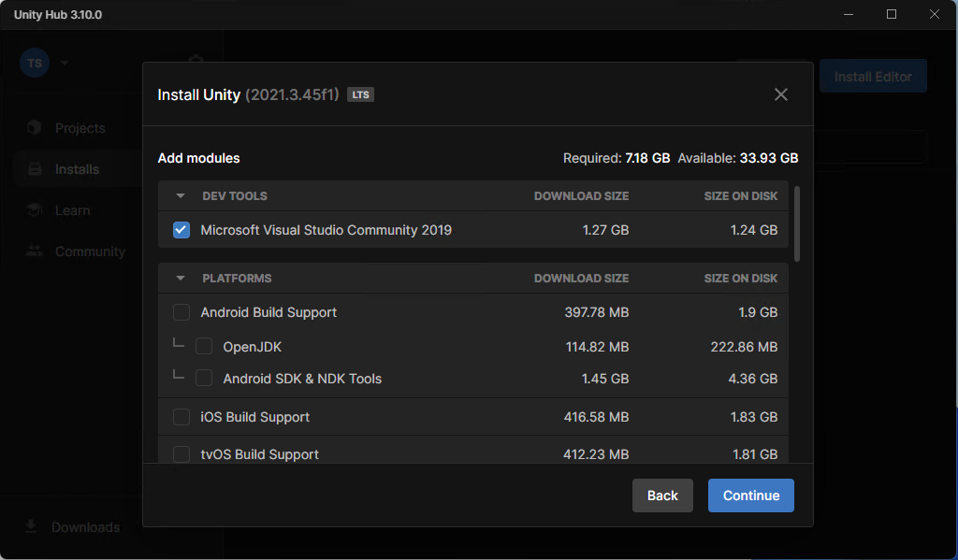958x560 pixels.
Task: Click the Community people icon
Action: tap(35, 251)
